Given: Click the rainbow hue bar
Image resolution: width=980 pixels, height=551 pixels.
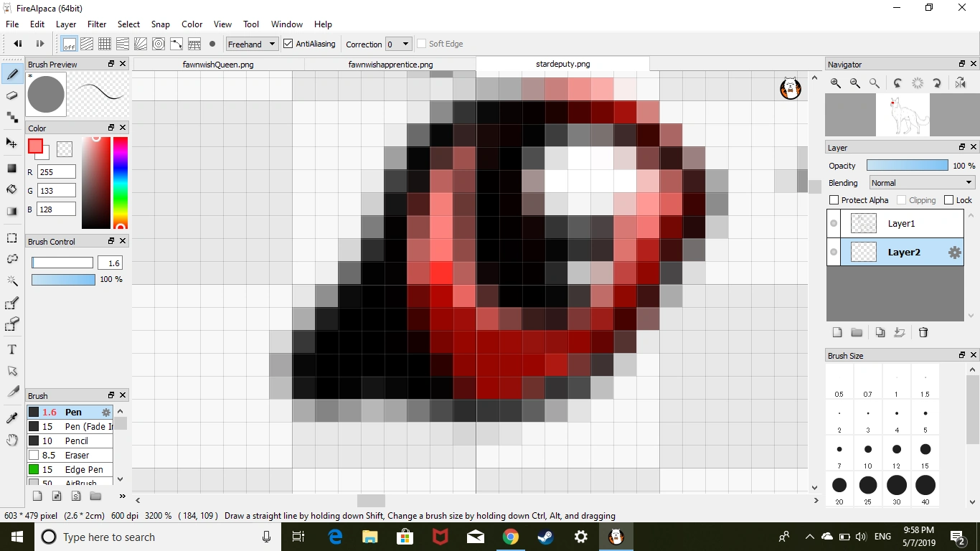Looking at the screenshot, I should pyautogui.click(x=121, y=182).
